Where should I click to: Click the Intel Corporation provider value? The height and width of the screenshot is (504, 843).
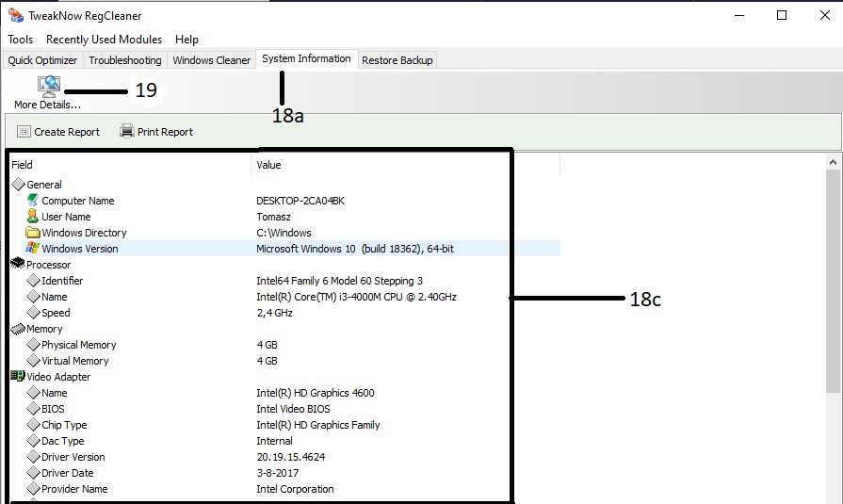tap(295, 489)
